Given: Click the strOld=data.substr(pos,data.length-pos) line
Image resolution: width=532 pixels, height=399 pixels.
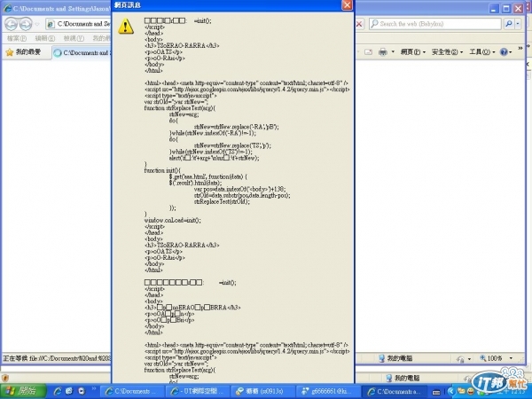Looking at the screenshot, I should tap(242, 195).
